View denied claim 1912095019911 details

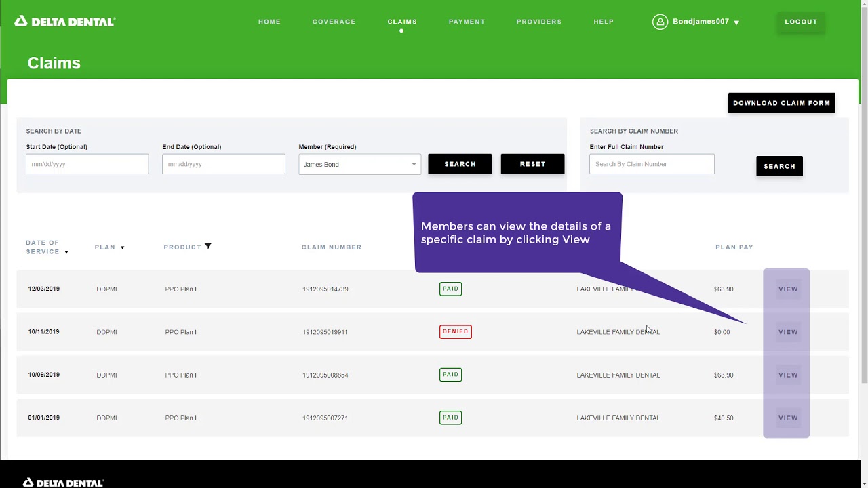pyautogui.click(x=788, y=332)
